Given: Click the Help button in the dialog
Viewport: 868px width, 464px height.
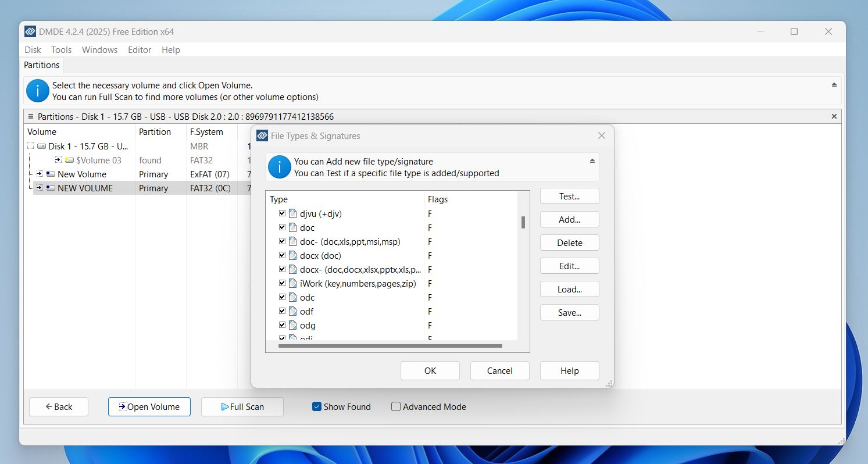Looking at the screenshot, I should point(569,370).
